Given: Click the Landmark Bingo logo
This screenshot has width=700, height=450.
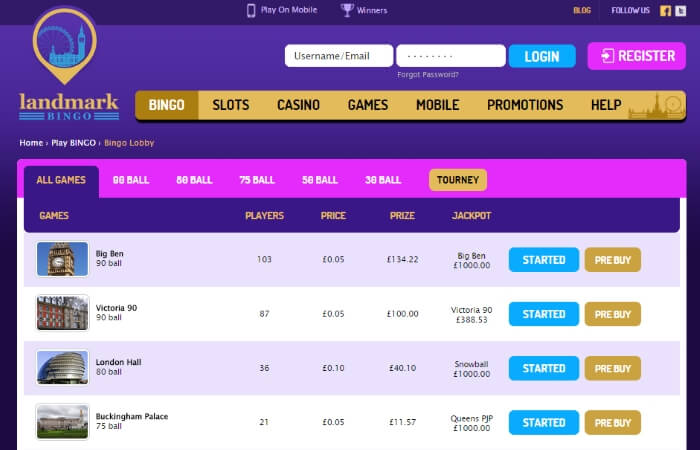Looking at the screenshot, I should [69, 65].
